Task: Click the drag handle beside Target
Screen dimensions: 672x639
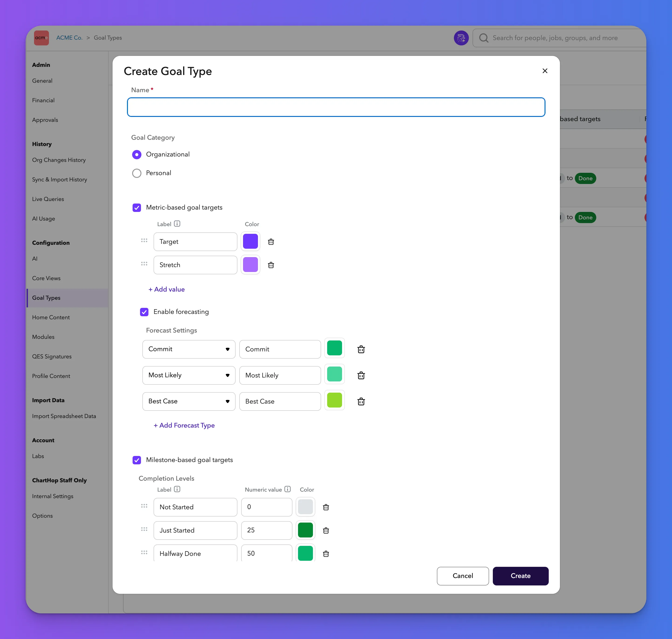Action: (144, 241)
